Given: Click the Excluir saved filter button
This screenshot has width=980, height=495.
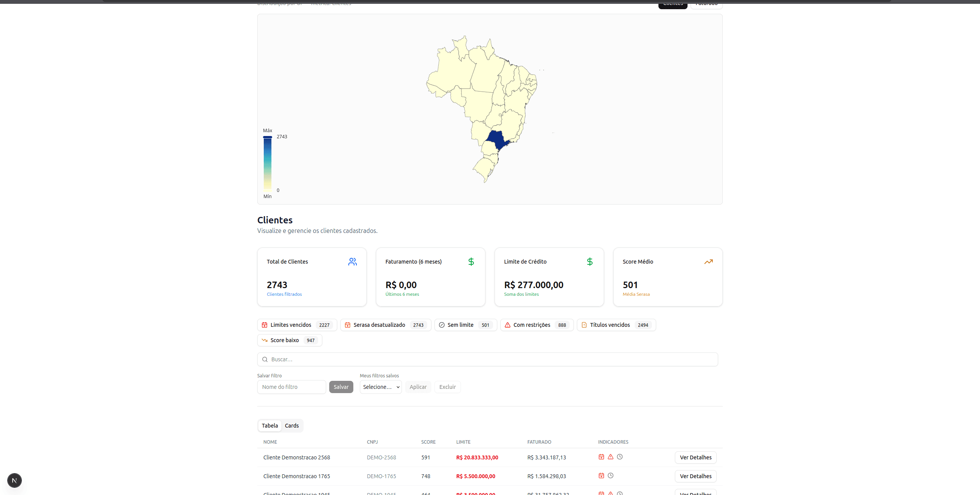Looking at the screenshot, I should coord(448,387).
